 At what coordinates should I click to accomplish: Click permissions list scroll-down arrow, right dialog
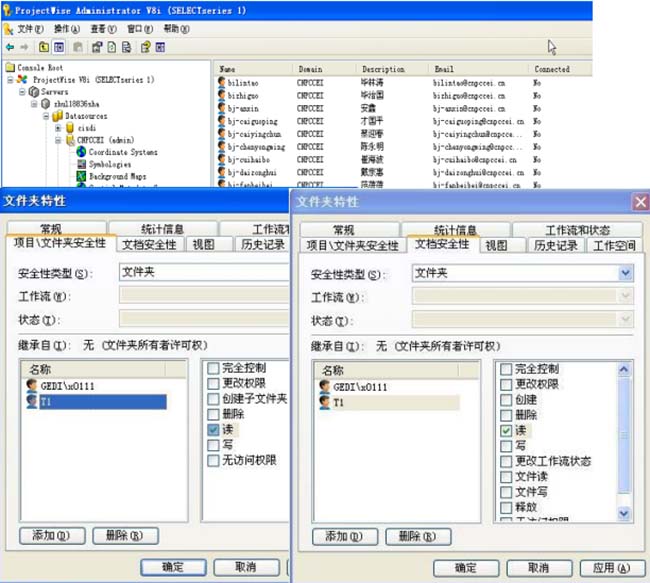[x=624, y=513]
